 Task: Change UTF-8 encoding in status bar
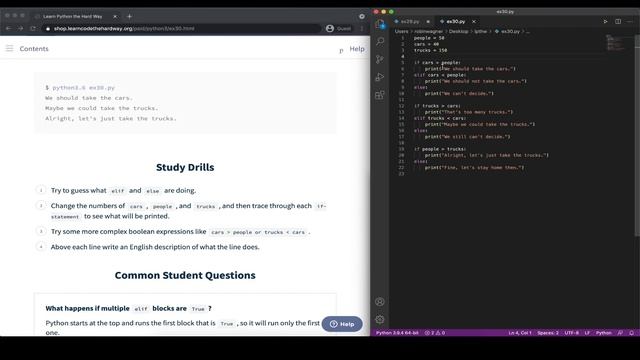click(x=571, y=333)
